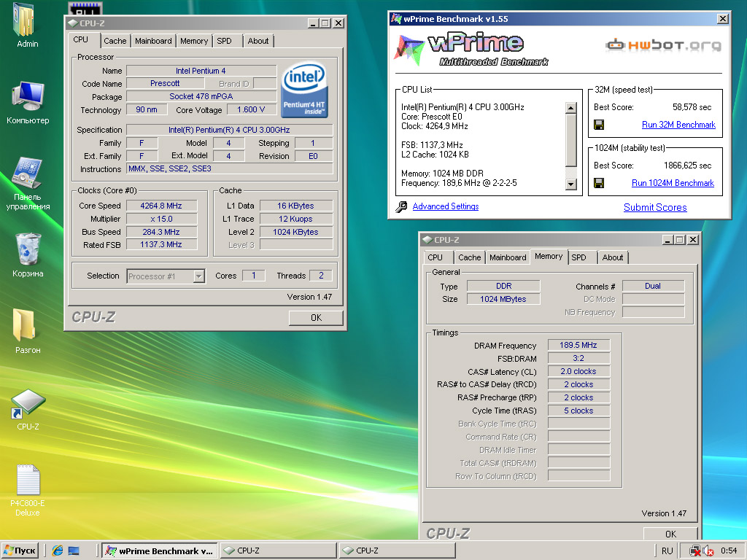Click the taskbar clock showing 0:54
Image resolution: width=747 pixels, height=560 pixels.
[729, 551]
